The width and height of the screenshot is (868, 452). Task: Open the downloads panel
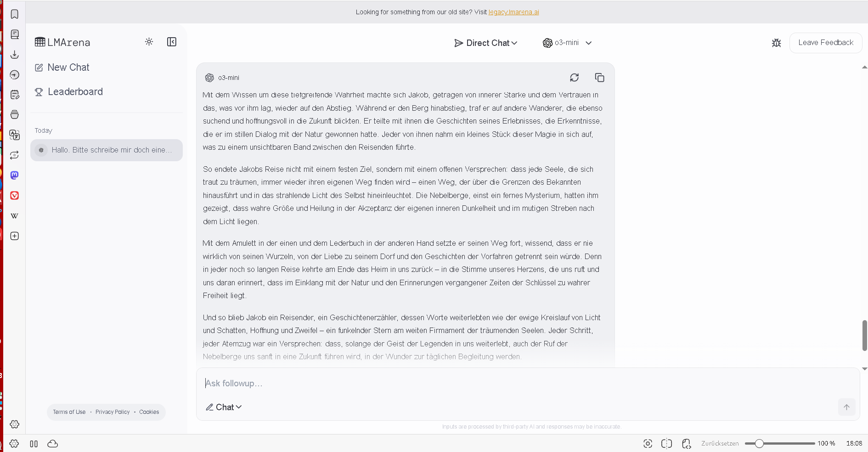(x=15, y=55)
